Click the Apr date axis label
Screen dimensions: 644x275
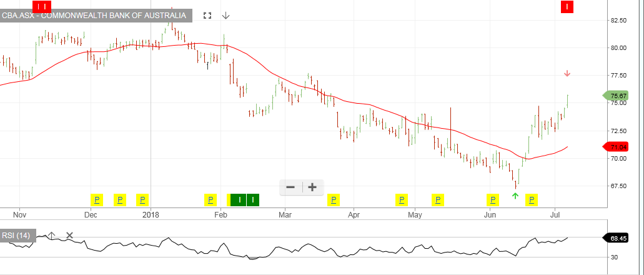coord(353,214)
